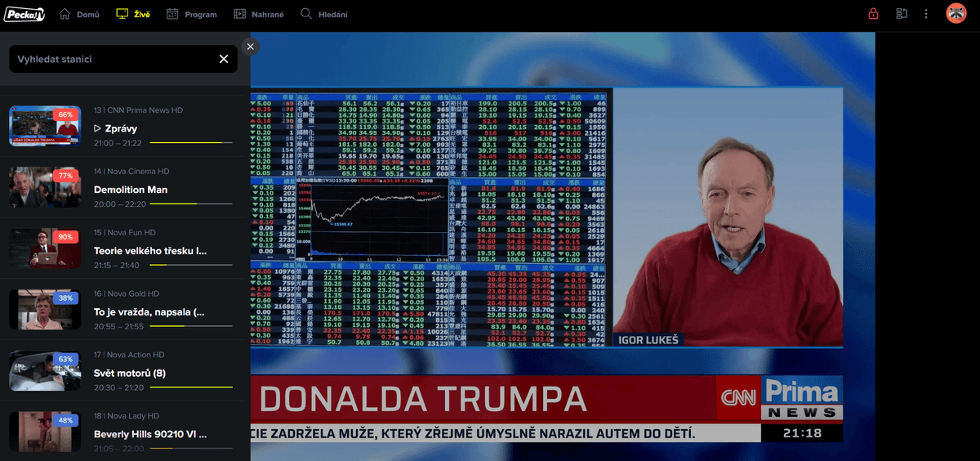Select Demolition Man program title
980x461 pixels.
pyautogui.click(x=131, y=190)
